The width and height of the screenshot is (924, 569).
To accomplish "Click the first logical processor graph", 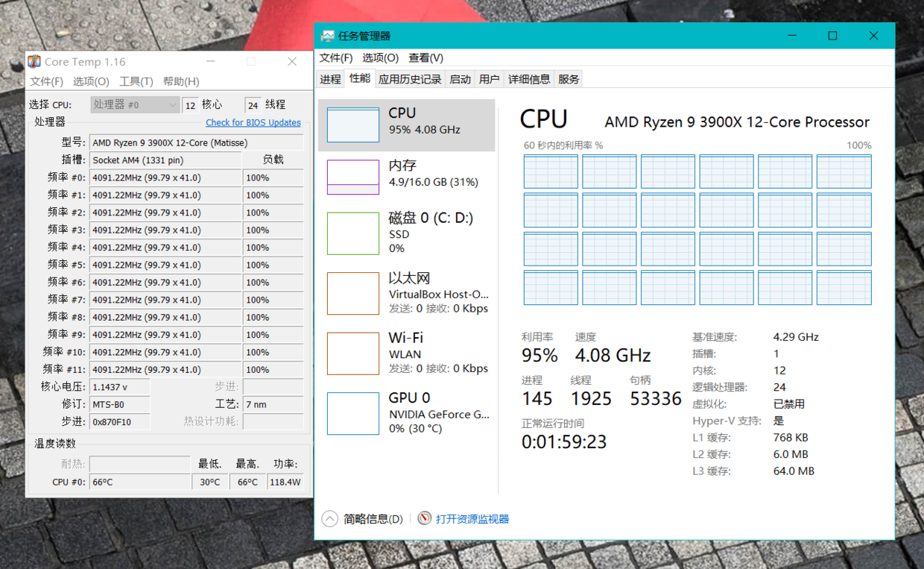I will (551, 172).
